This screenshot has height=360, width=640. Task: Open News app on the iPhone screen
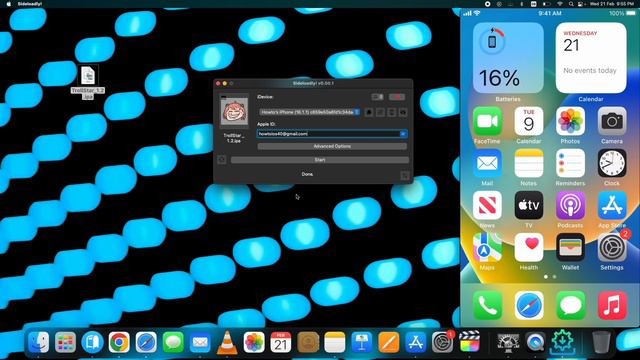point(487,205)
